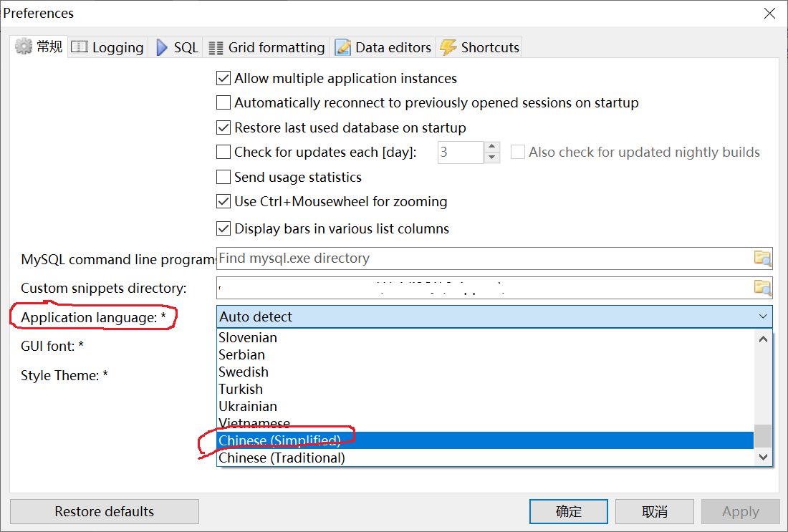Collapse the Application language dropdown arrow

click(x=763, y=316)
